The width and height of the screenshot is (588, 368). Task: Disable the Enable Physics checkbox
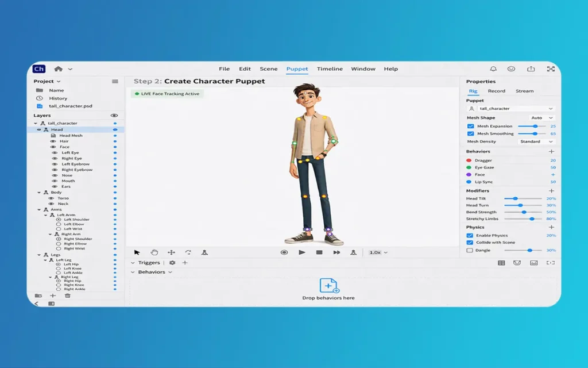tap(470, 235)
